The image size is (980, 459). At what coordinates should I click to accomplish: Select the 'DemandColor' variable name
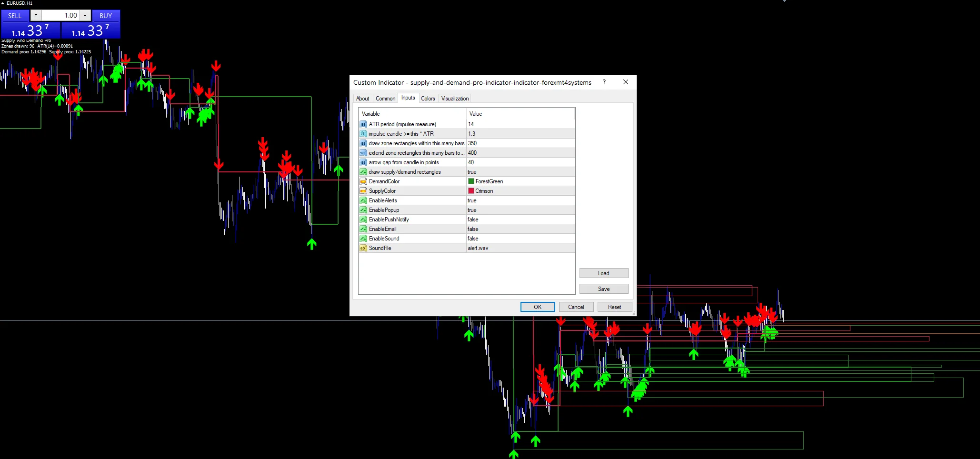pos(384,181)
